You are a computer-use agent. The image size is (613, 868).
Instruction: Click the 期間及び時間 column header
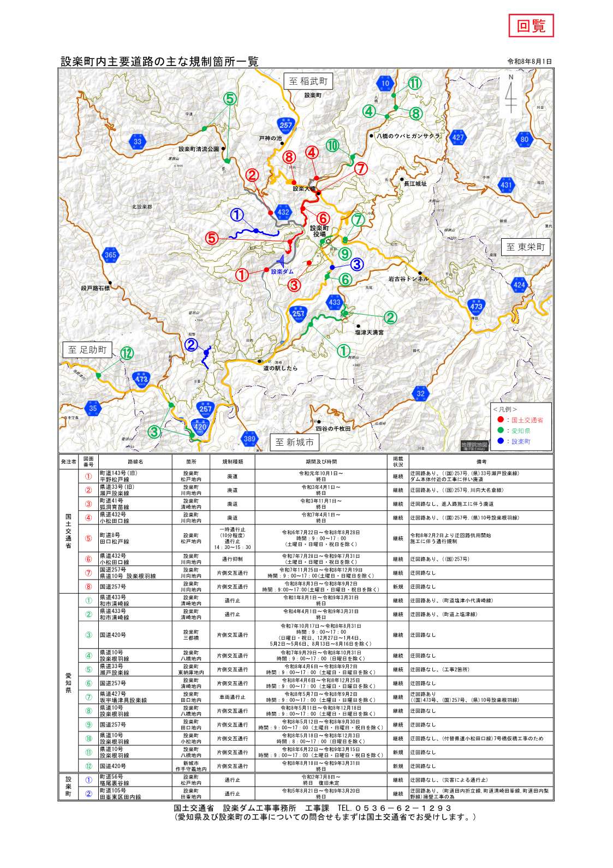[321, 462]
